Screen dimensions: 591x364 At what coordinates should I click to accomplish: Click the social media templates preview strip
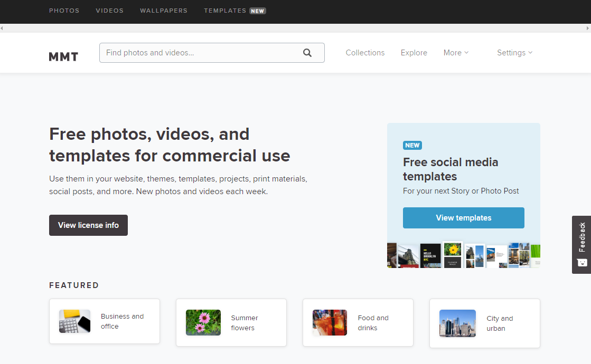coord(464,255)
